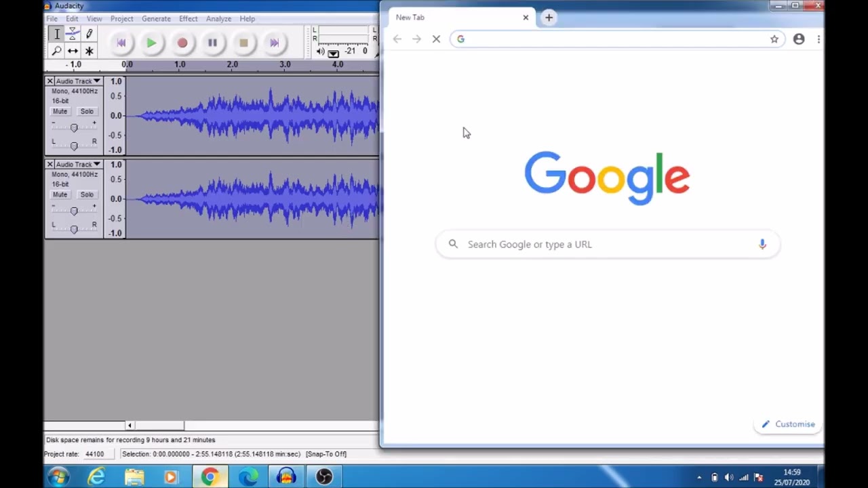Open the View menu in Audacity
Screen dimensions: 868x488
pos(94,19)
